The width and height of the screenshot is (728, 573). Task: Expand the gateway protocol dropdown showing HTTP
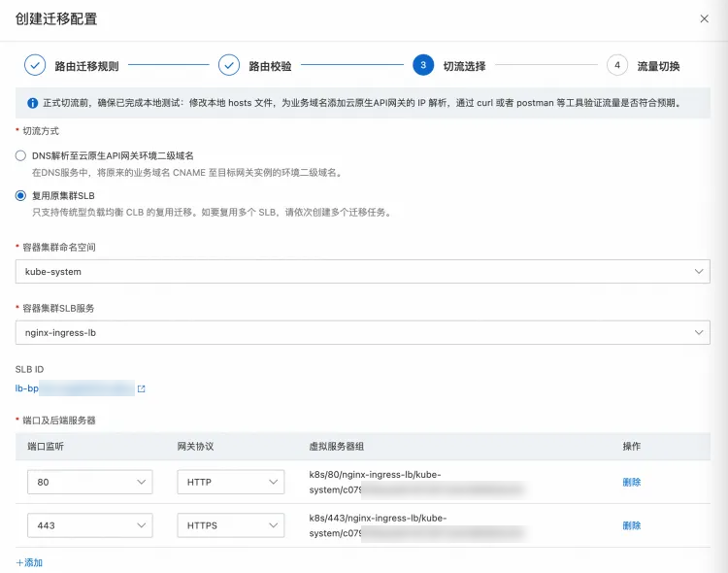231,482
